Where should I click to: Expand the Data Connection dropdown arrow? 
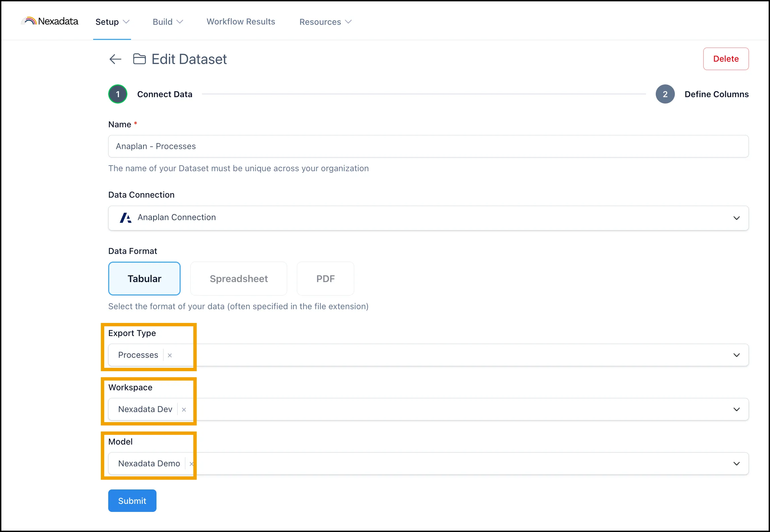pyautogui.click(x=736, y=218)
